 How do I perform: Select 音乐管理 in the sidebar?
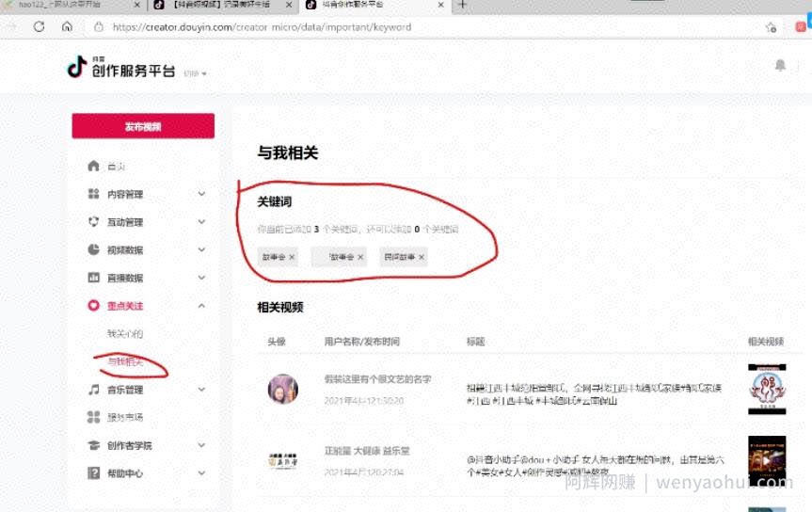coord(125,390)
